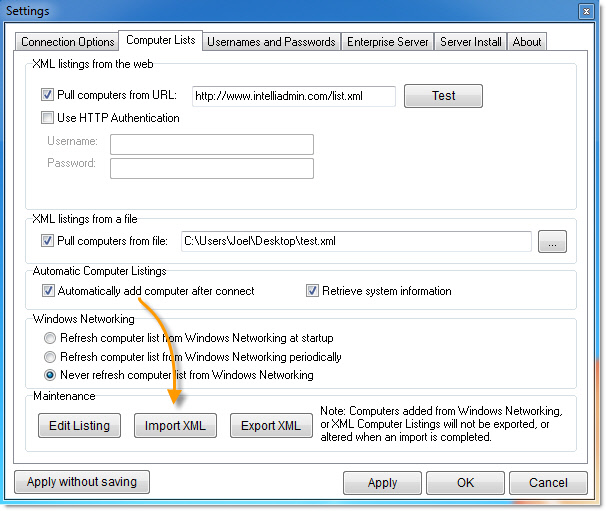
Task: Click the HTTP Username input field
Action: click(x=212, y=144)
